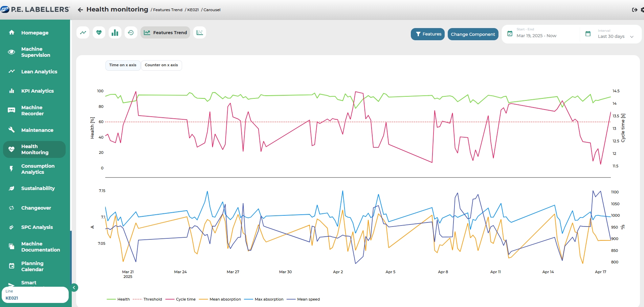The height and width of the screenshot is (307, 644).
Task: Open the heart health view icon
Action: [99, 33]
